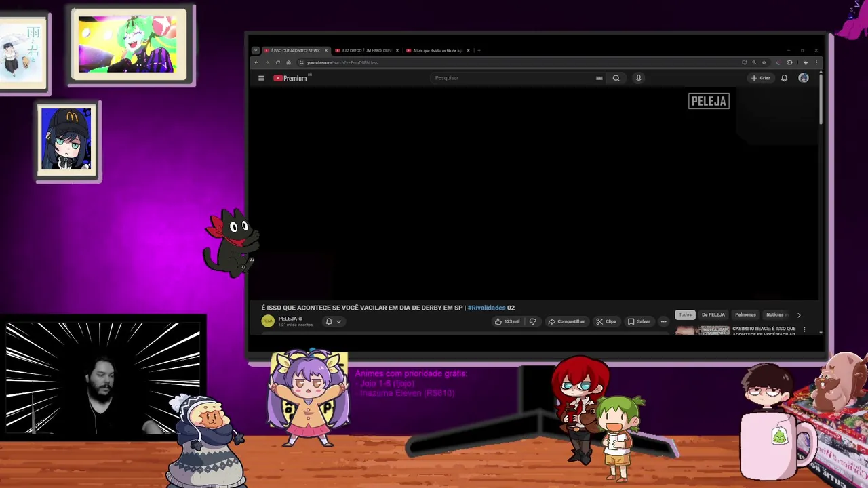Image resolution: width=868 pixels, height=488 pixels.
Task: Show more filter chips with right chevron
Action: 799,315
